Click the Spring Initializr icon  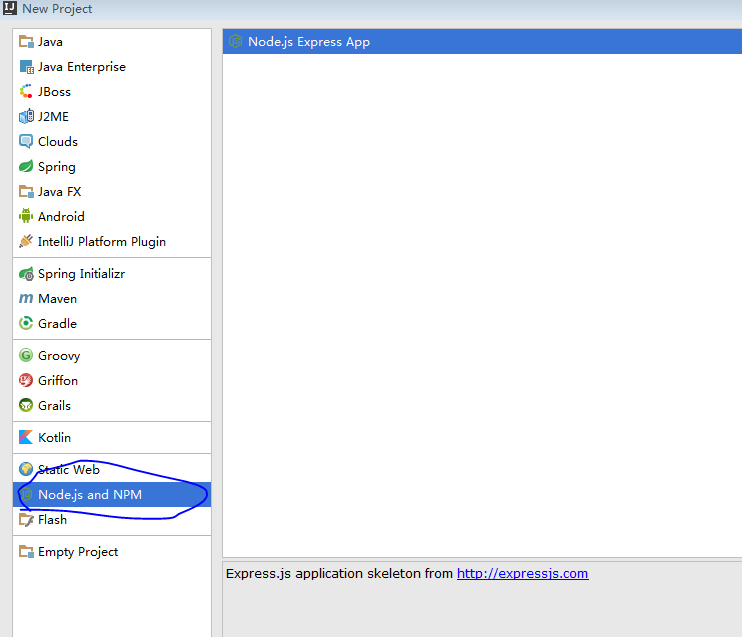[x=26, y=274]
